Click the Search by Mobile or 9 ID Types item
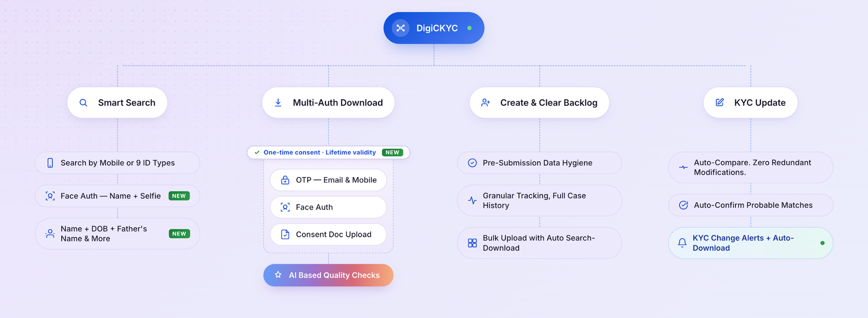 coord(118,163)
